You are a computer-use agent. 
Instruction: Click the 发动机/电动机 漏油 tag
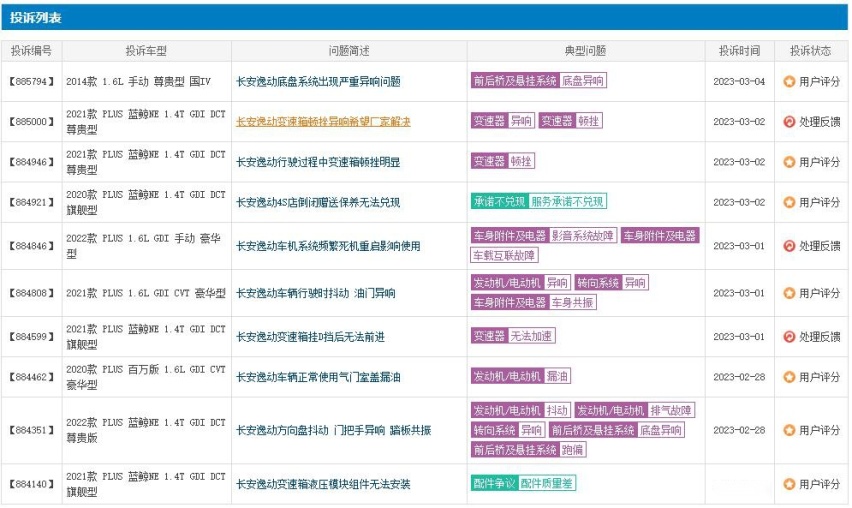(521, 376)
